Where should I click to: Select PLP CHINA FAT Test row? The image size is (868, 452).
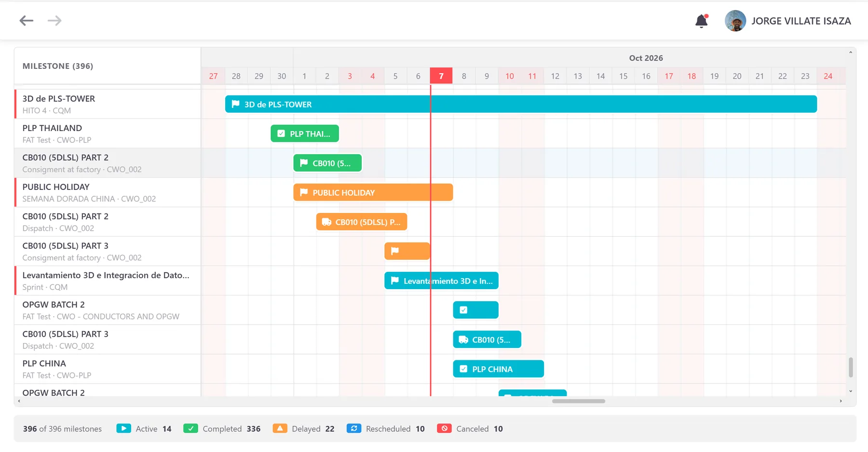108,369
